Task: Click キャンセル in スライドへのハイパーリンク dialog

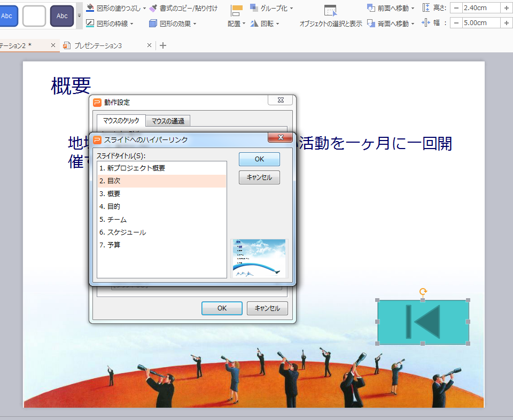Action: [x=259, y=177]
